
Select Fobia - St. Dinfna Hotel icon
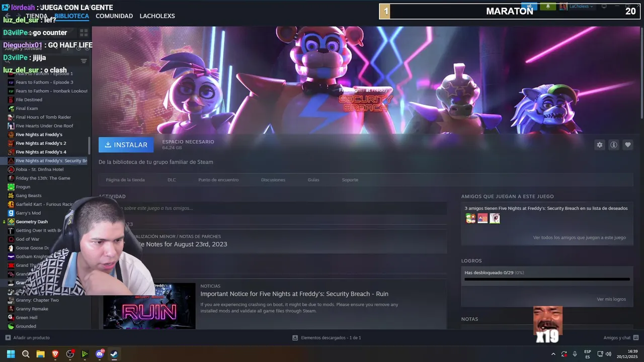11,169
